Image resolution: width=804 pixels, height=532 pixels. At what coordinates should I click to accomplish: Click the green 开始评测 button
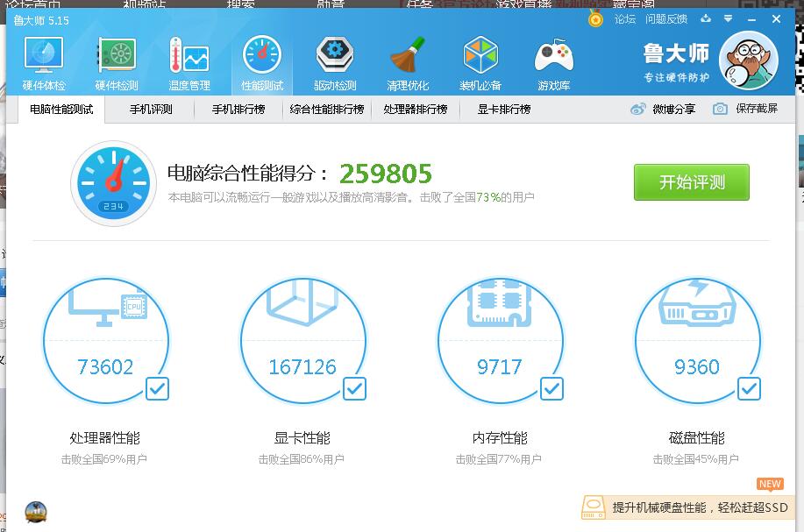692,182
